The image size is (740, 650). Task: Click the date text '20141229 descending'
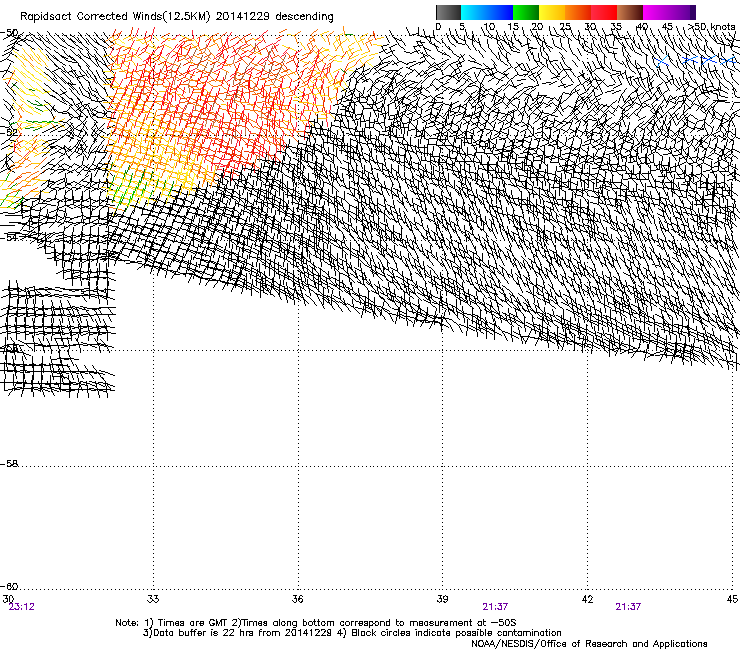click(274, 17)
